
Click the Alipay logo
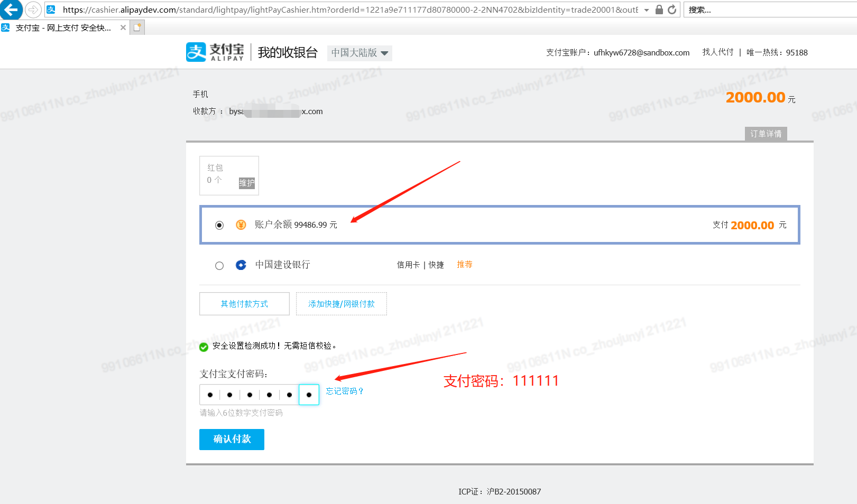[215, 52]
